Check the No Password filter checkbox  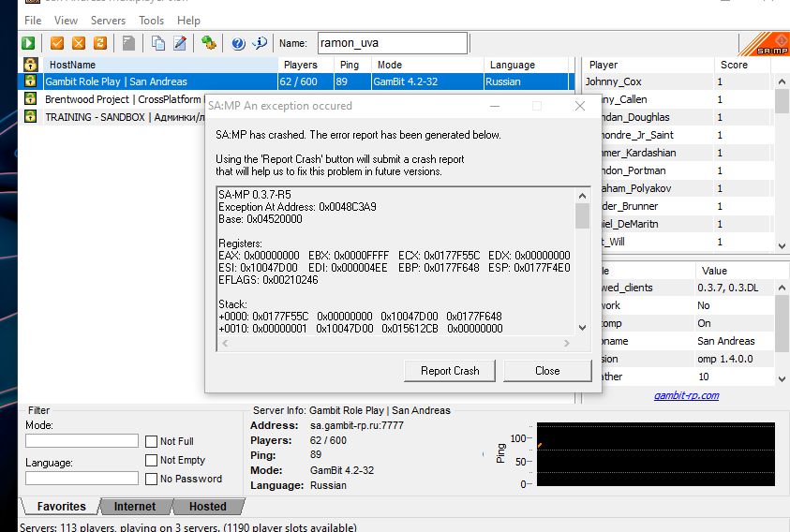tap(152, 479)
